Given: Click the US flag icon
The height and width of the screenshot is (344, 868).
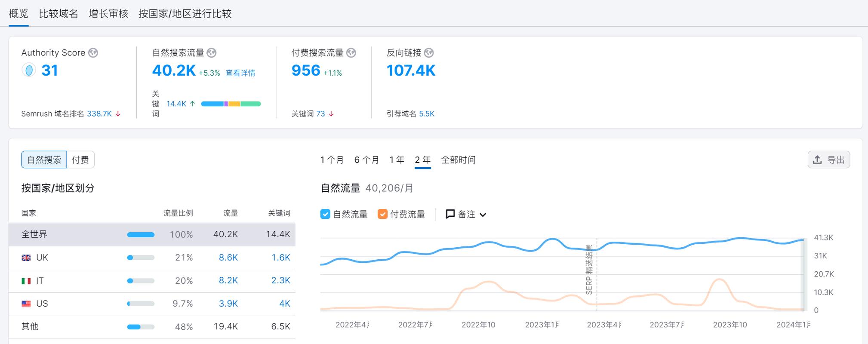Looking at the screenshot, I should coord(26,304).
